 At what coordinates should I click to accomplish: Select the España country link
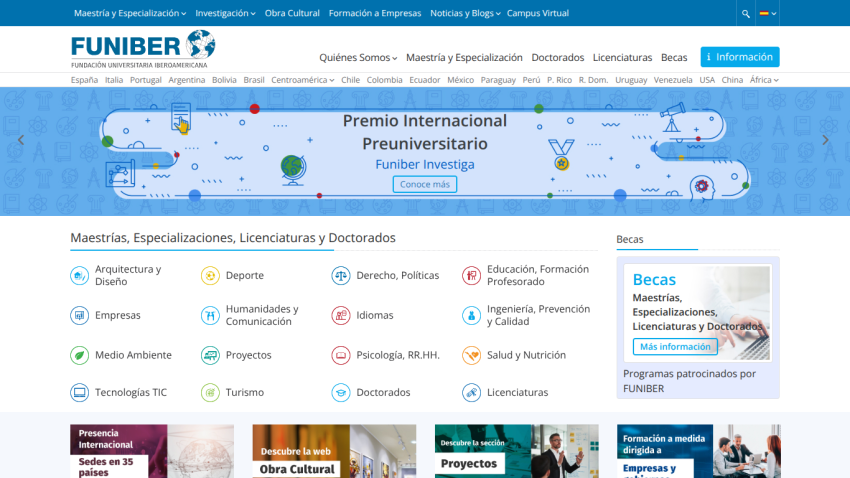click(x=84, y=80)
